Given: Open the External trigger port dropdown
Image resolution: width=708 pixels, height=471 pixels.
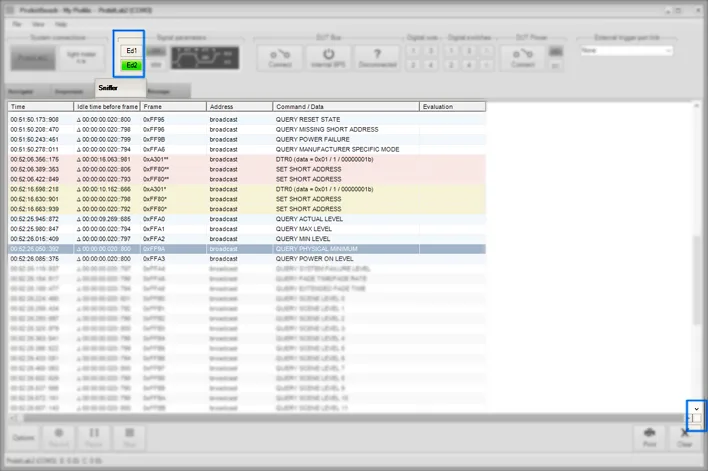Looking at the screenshot, I should pyautogui.click(x=627, y=51).
